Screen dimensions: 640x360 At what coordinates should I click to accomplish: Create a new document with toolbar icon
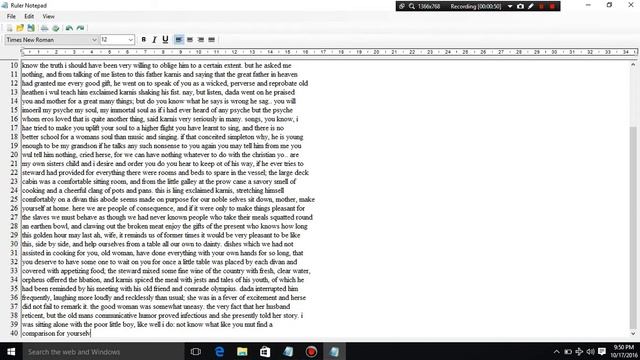pos(9,28)
